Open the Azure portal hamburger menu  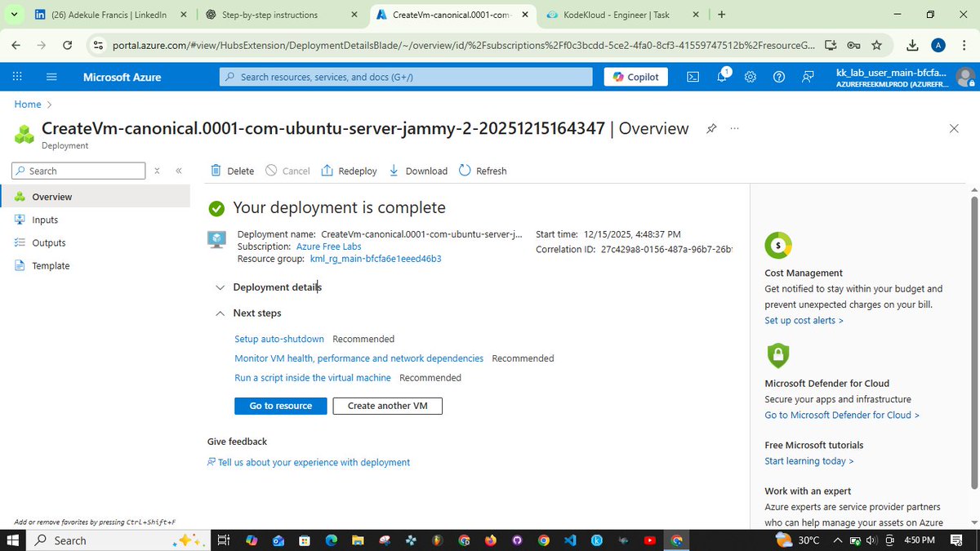tap(52, 77)
